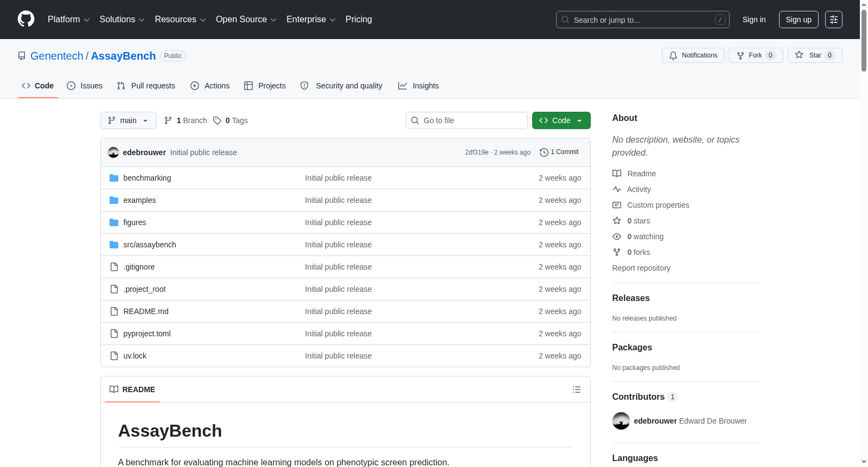Viewport: 868px width, 467px height.
Task: Click the book icon next to Readme
Action: tap(617, 174)
